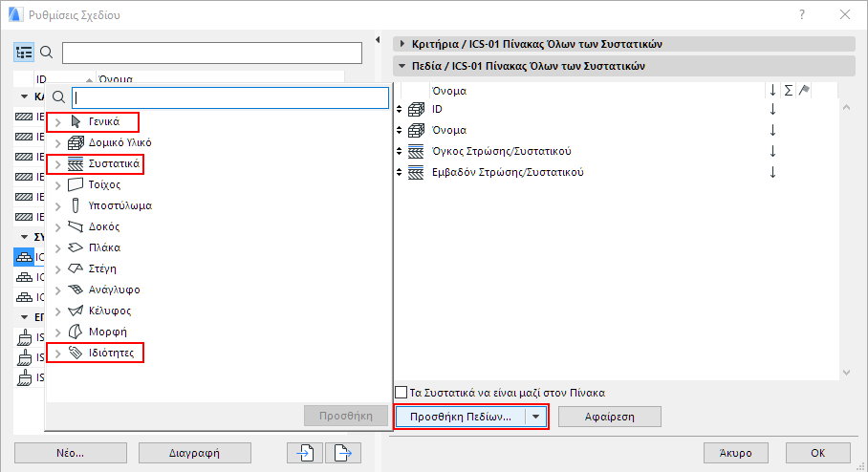
Task: Expand the Στέγη category
Action: tap(58, 269)
